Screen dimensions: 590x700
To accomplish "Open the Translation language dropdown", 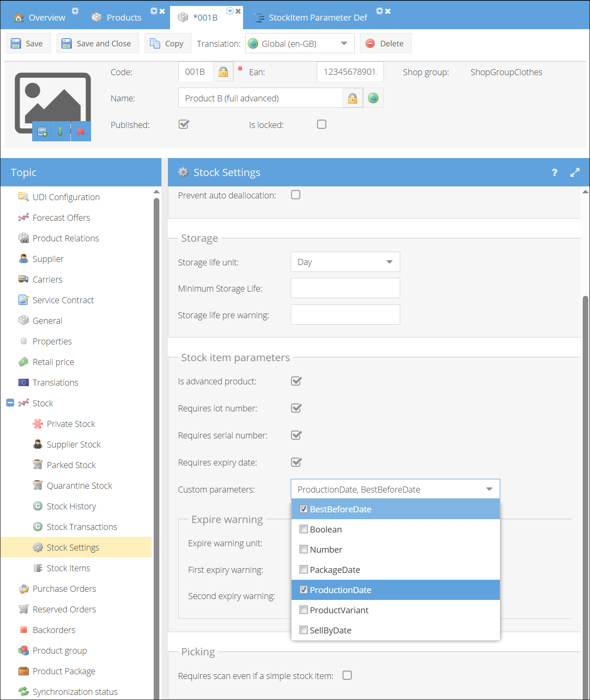I will [x=300, y=44].
